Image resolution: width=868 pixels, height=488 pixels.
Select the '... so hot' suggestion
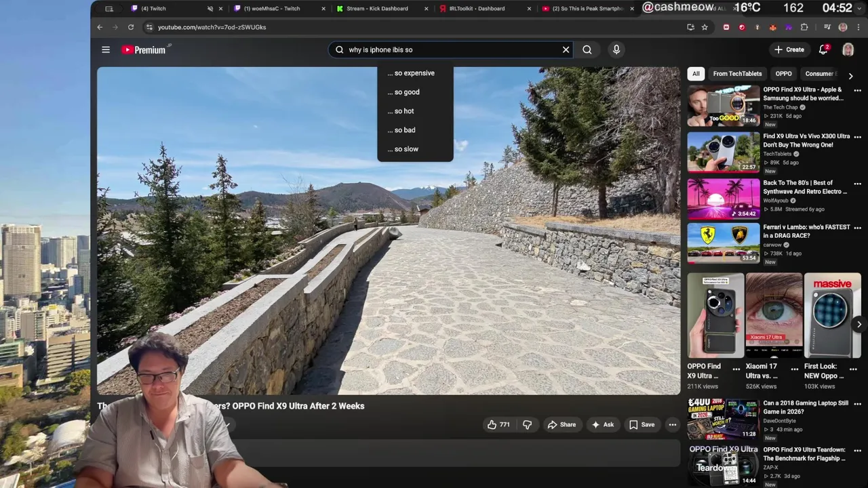tap(415, 111)
